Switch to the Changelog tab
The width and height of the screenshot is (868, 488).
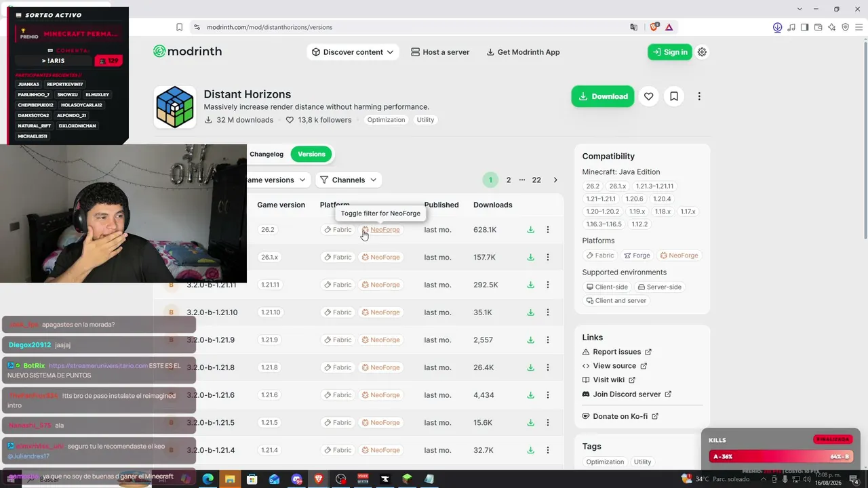(267, 154)
